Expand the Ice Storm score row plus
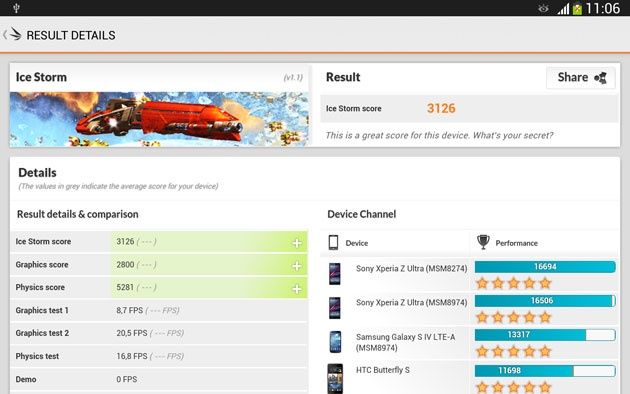This screenshot has height=394, width=630. tap(297, 243)
